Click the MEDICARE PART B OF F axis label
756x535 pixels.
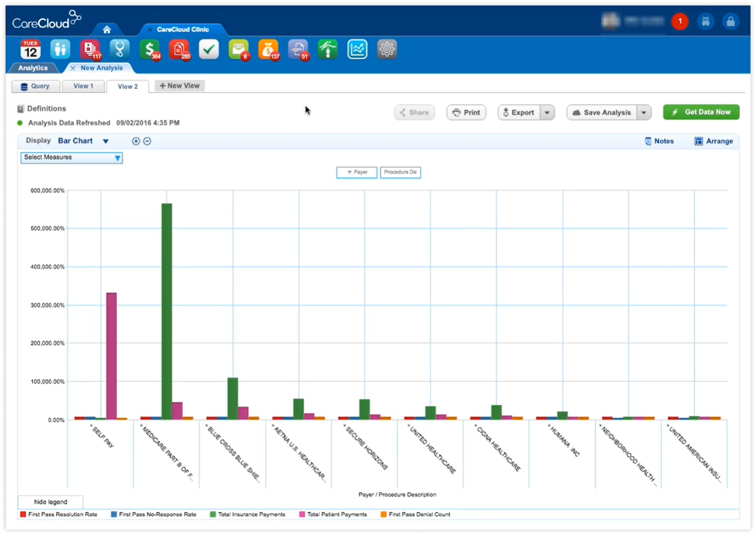pos(167,453)
